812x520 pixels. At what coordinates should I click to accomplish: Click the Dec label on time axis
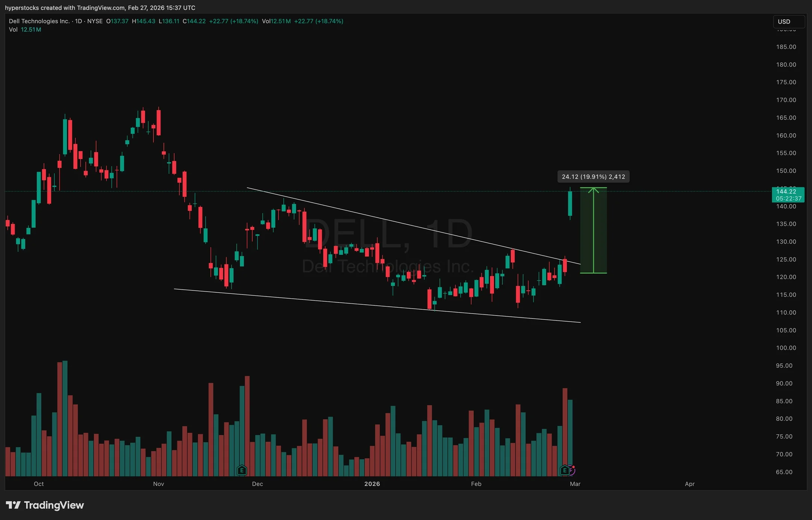pos(258,484)
